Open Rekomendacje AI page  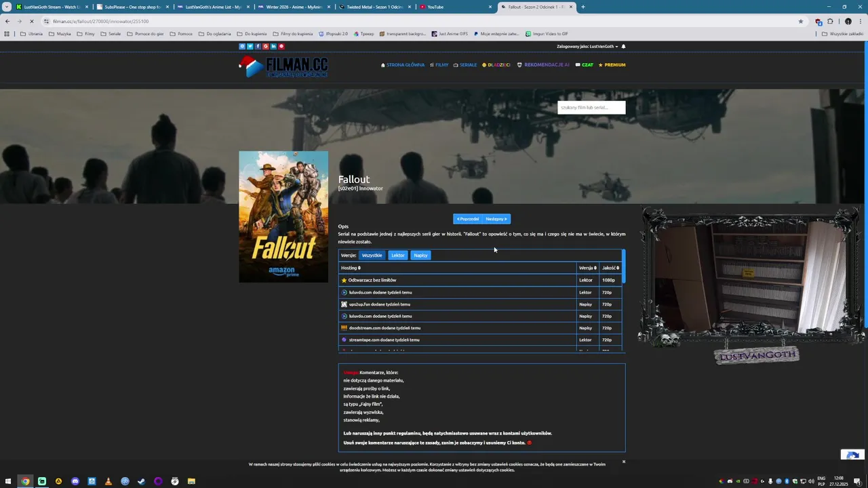pyautogui.click(x=543, y=65)
